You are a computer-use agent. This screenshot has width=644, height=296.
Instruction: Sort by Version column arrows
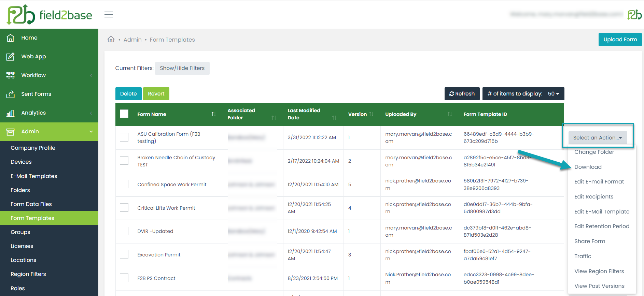pyautogui.click(x=372, y=114)
